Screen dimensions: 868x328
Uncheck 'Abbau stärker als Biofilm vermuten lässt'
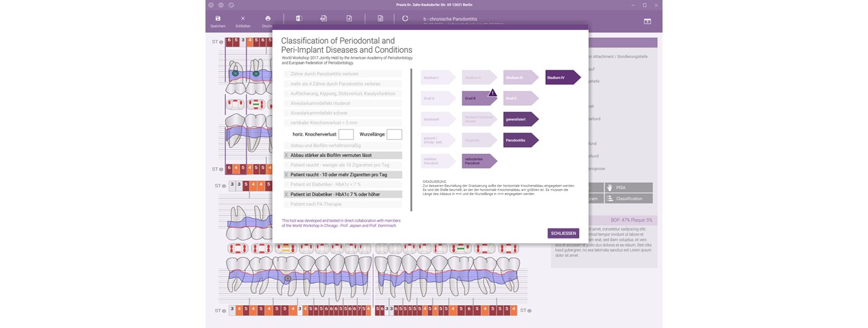click(287, 155)
